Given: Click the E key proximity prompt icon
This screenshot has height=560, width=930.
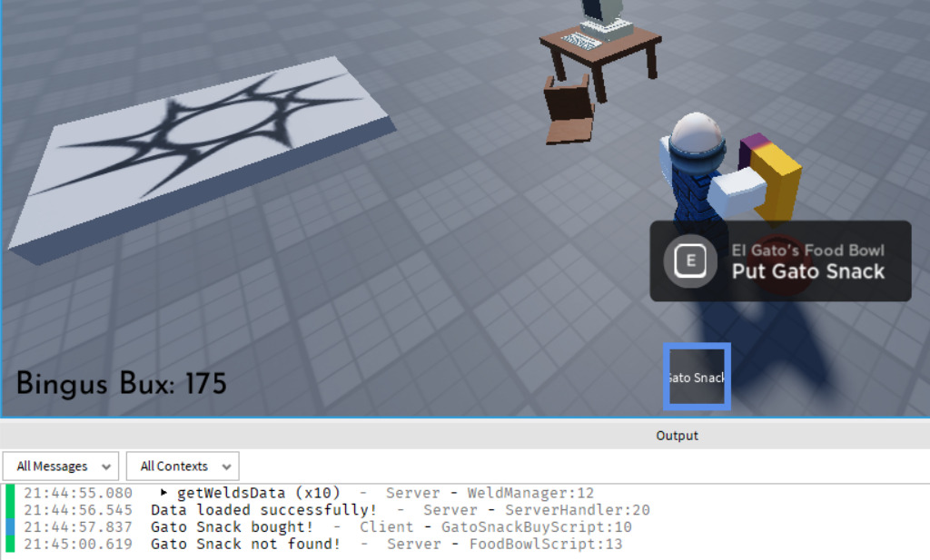Looking at the screenshot, I should 690,260.
